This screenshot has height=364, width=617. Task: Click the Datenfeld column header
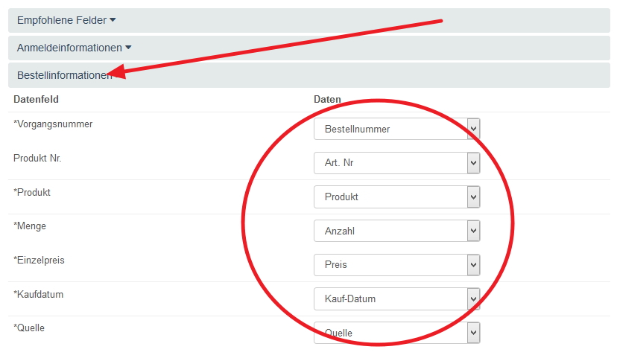pyautogui.click(x=36, y=99)
